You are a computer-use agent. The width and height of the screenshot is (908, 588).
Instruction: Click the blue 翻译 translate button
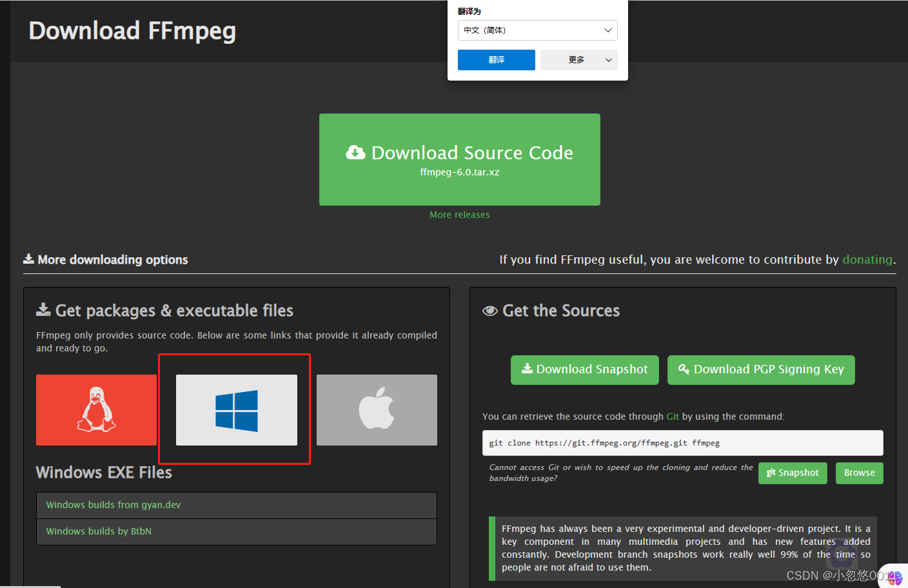pos(497,60)
